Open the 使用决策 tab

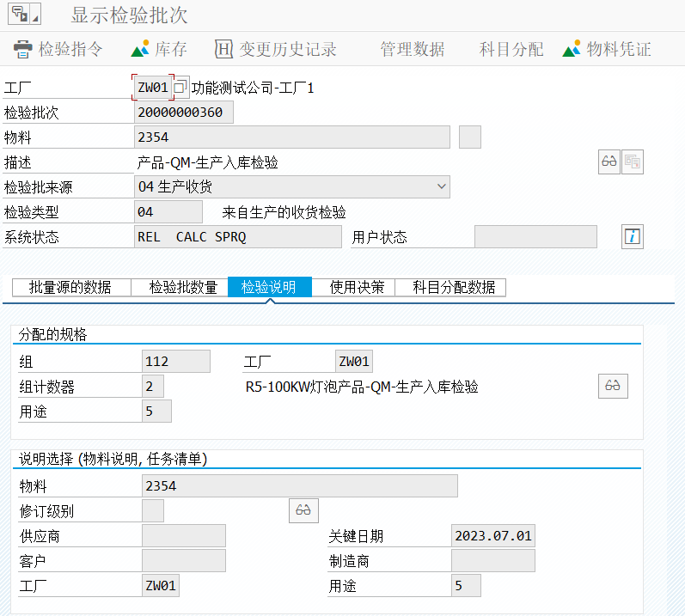pos(357,288)
